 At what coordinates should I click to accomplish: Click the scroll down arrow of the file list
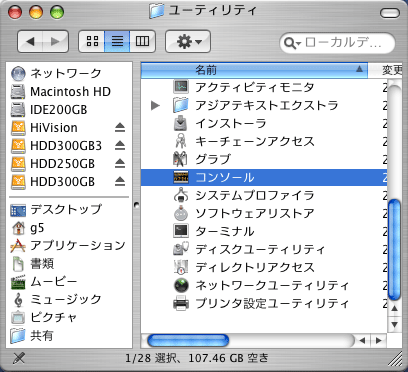pos(395,324)
